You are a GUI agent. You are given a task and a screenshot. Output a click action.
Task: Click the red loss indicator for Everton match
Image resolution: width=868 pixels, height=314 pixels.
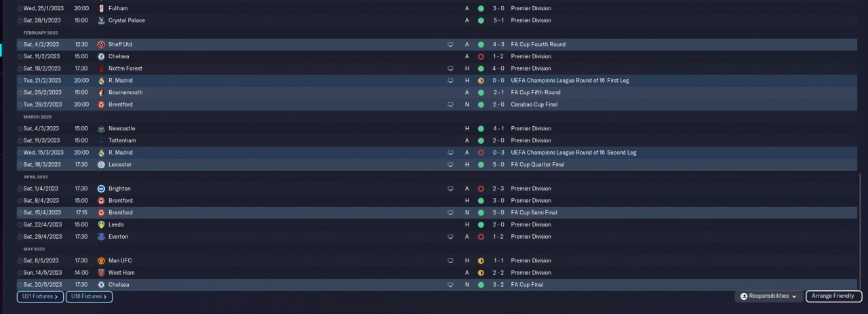(x=481, y=237)
